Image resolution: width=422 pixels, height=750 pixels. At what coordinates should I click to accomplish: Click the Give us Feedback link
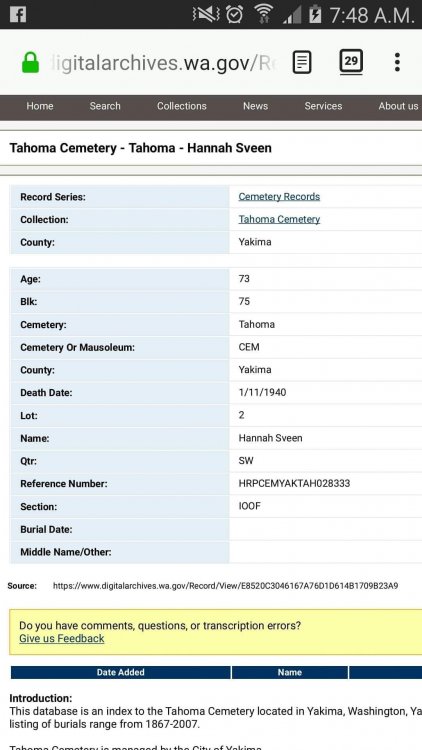62,639
